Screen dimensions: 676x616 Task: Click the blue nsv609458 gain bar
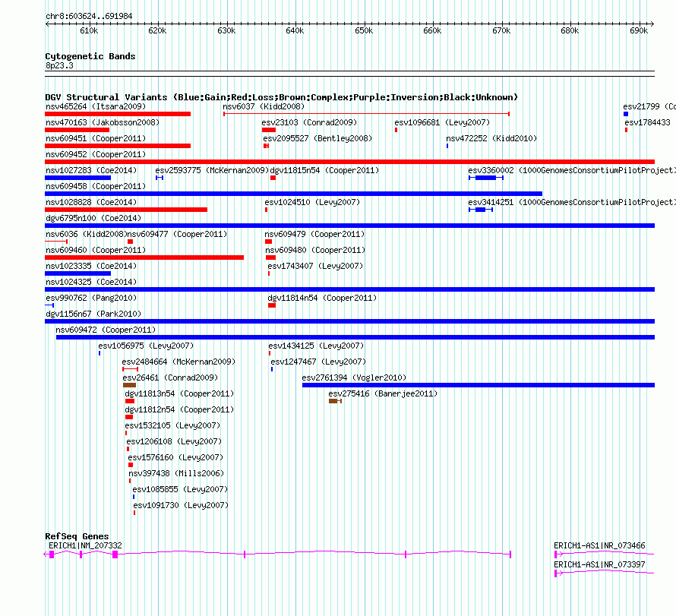(294, 194)
